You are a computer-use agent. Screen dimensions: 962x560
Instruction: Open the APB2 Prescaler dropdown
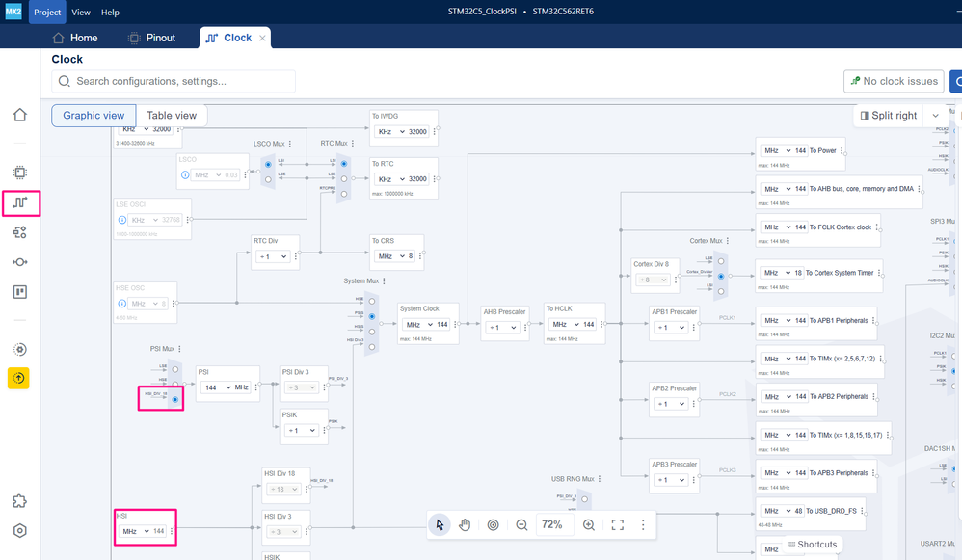coord(671,404)
